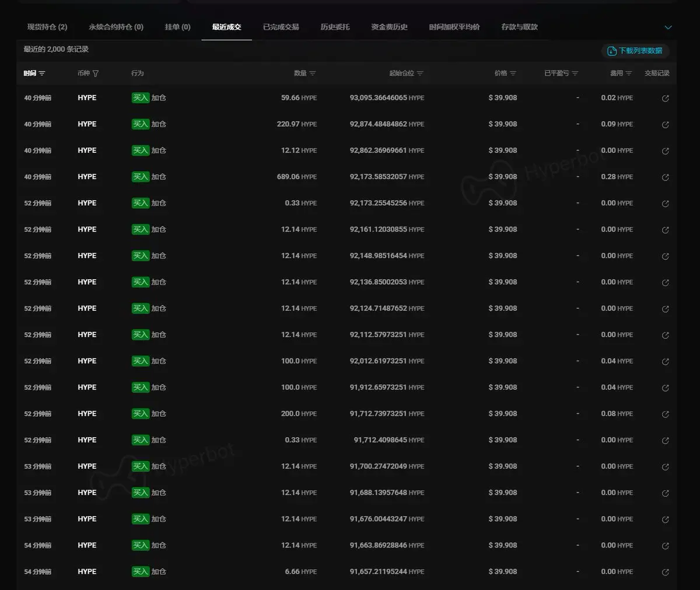Screen dimensions: 700x590
Task: Open transaction record for 91,700.27472049 HYPE row
Action: 665,467
